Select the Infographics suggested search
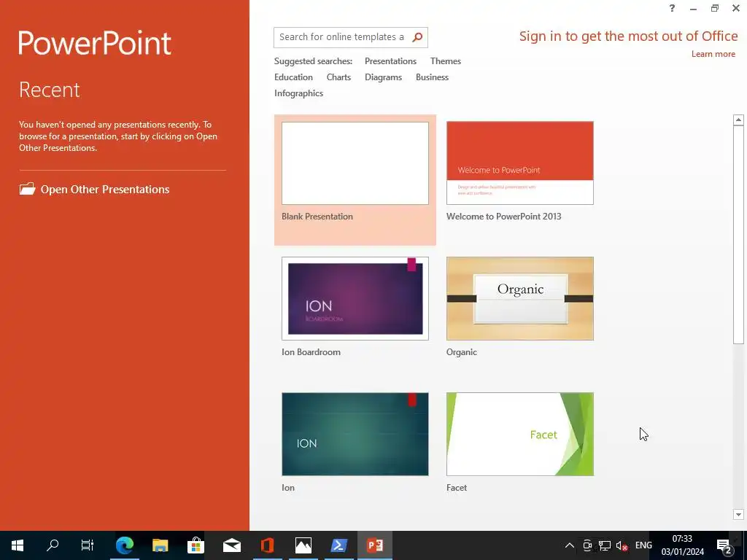The image size is (747, 560). point(298,93)
